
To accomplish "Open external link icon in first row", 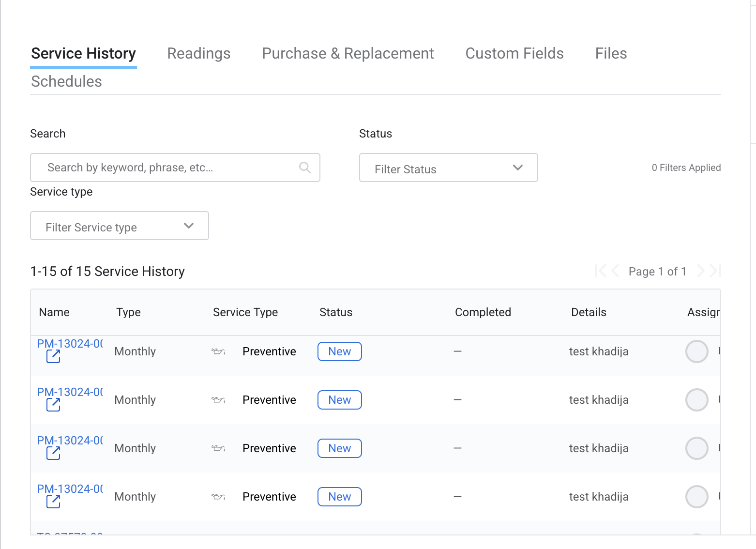I will point(53,356).
